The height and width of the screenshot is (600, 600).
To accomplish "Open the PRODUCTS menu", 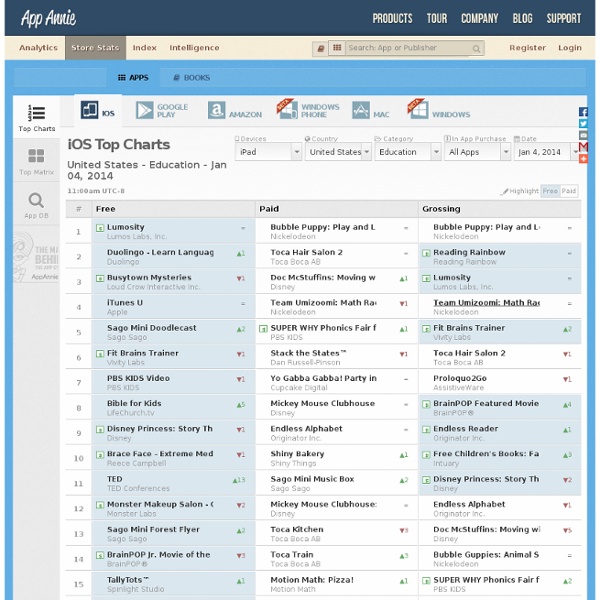I will pos(393,18).
